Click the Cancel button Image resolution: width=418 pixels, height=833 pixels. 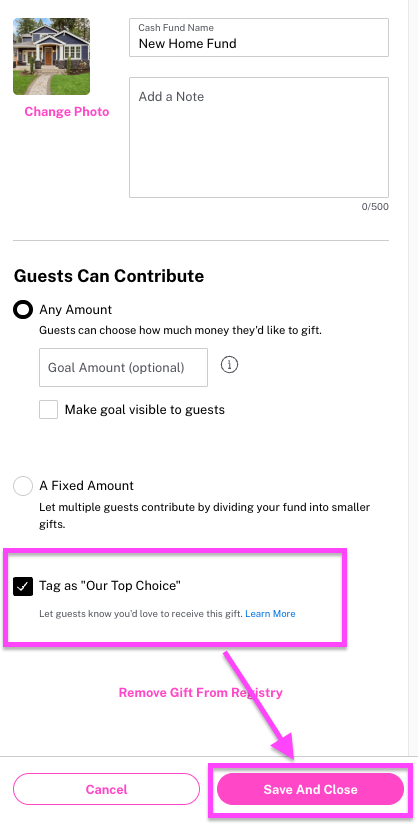pyautogui.click(x=106, y=789)
